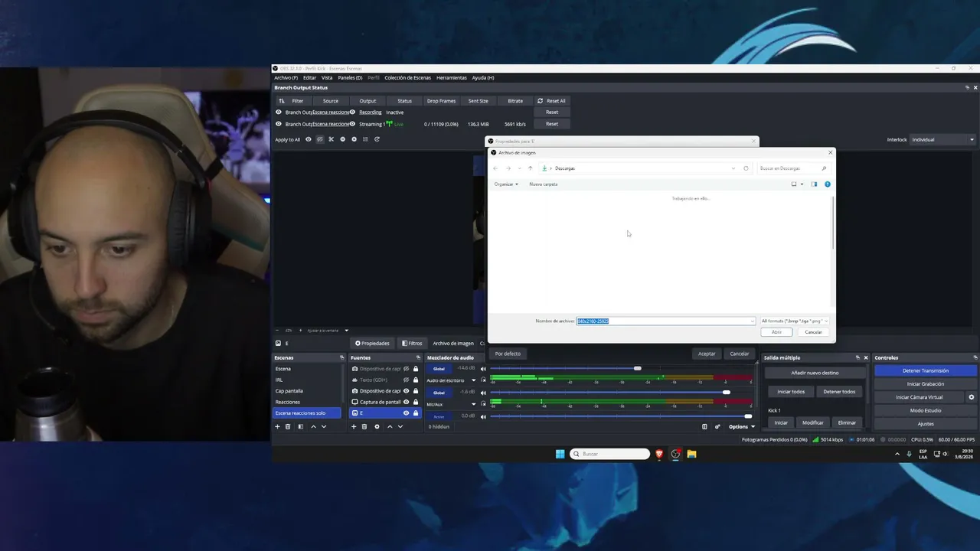Open virtual camera settings gear icon
980x551 pixels.
[x=972, y=397]
